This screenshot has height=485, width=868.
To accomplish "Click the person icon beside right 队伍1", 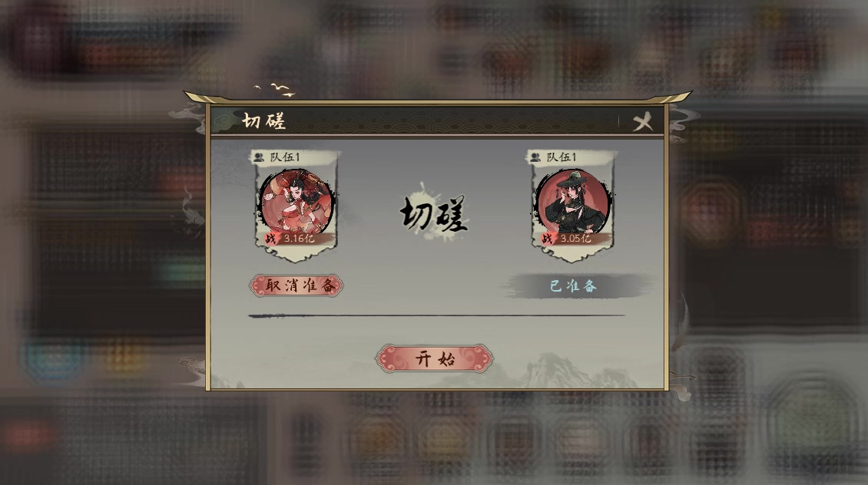I will tap(535, 157).
